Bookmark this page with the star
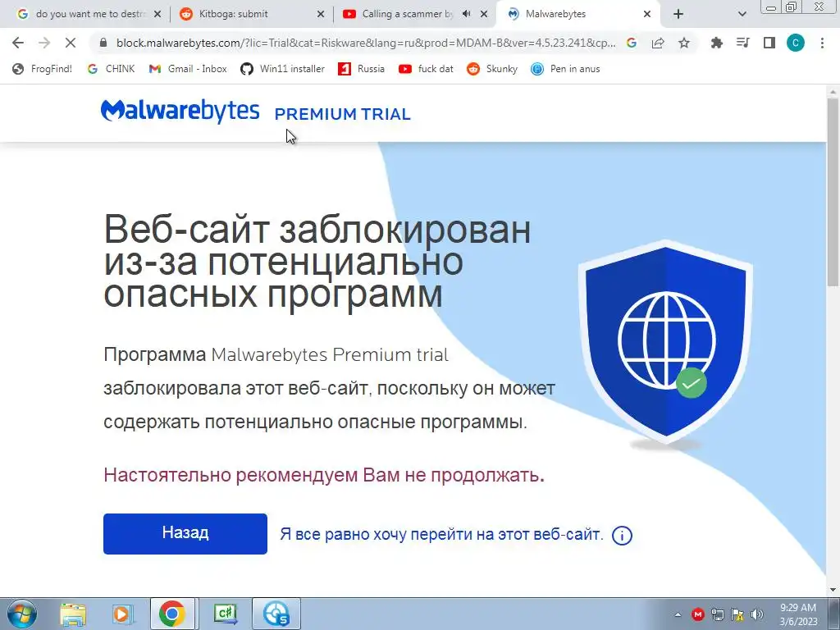The image size is (840, 630). 684,43
